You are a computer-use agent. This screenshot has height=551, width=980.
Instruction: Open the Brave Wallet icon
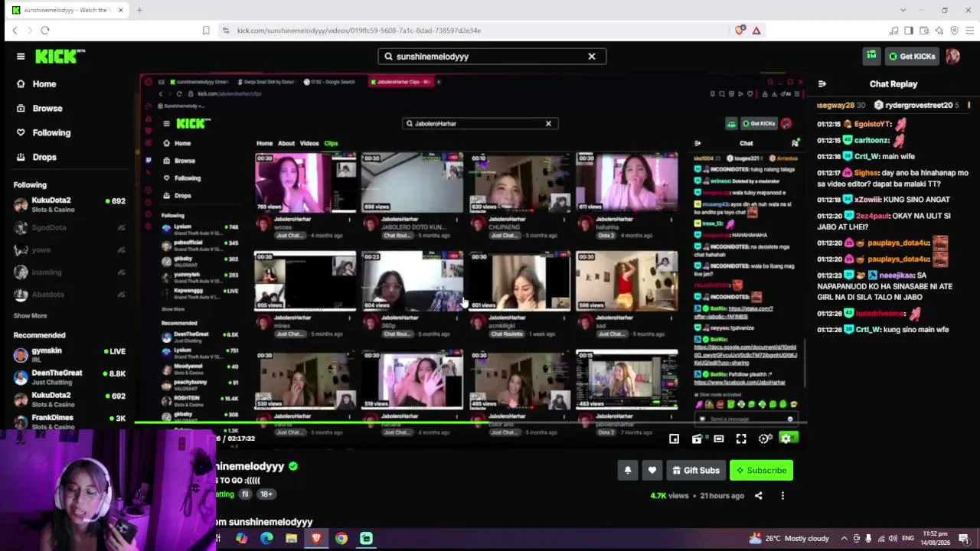(924, 31)
